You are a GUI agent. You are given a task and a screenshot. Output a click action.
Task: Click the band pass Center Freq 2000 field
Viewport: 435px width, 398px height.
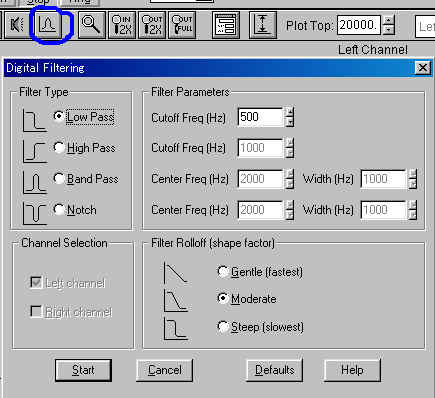pyautogui.click(x=261, y=179)
